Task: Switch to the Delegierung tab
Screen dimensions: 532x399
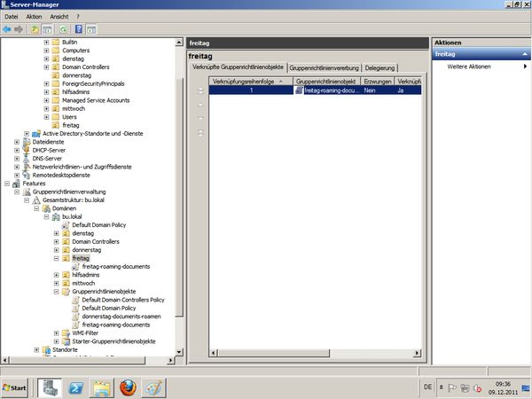Action: [x=380, y=67]
